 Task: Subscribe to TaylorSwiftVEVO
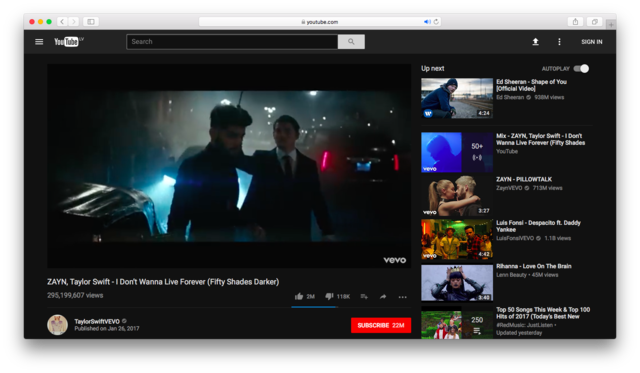(381, 325)
